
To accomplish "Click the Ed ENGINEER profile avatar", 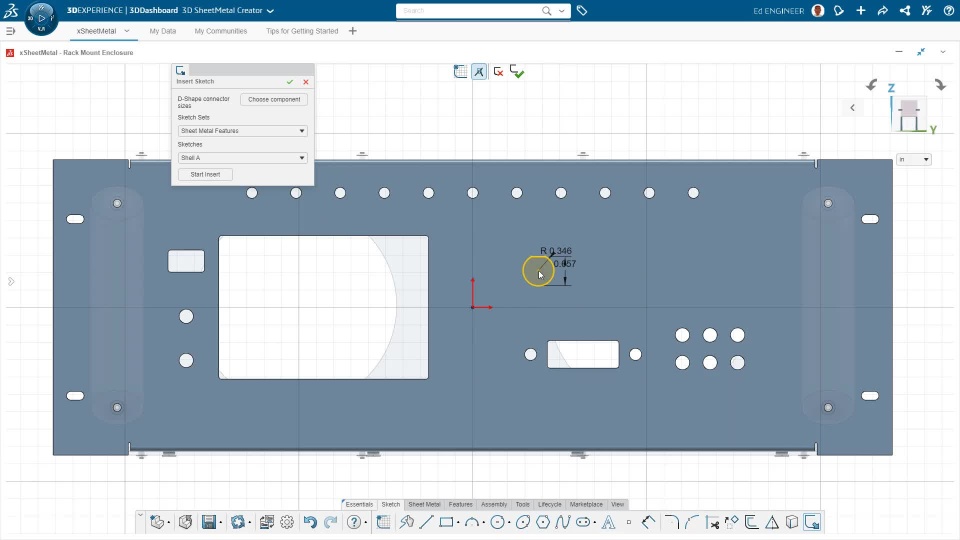I will pyautogui.click(x=817, y=10).
